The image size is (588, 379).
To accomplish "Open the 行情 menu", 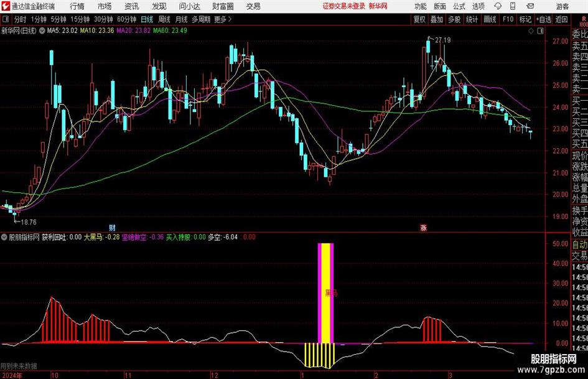I will [77, 6].
